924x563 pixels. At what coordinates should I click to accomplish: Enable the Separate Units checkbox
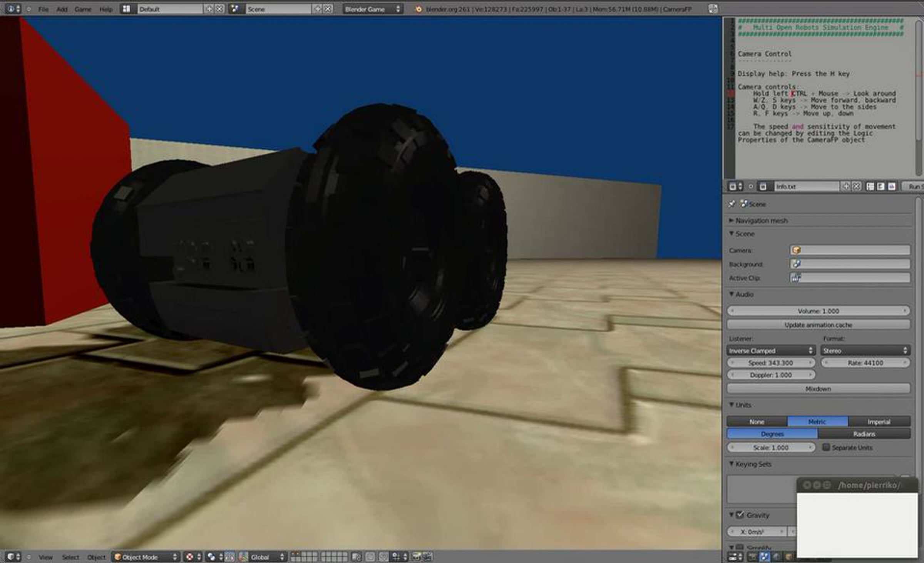click(x=826, y=447)
